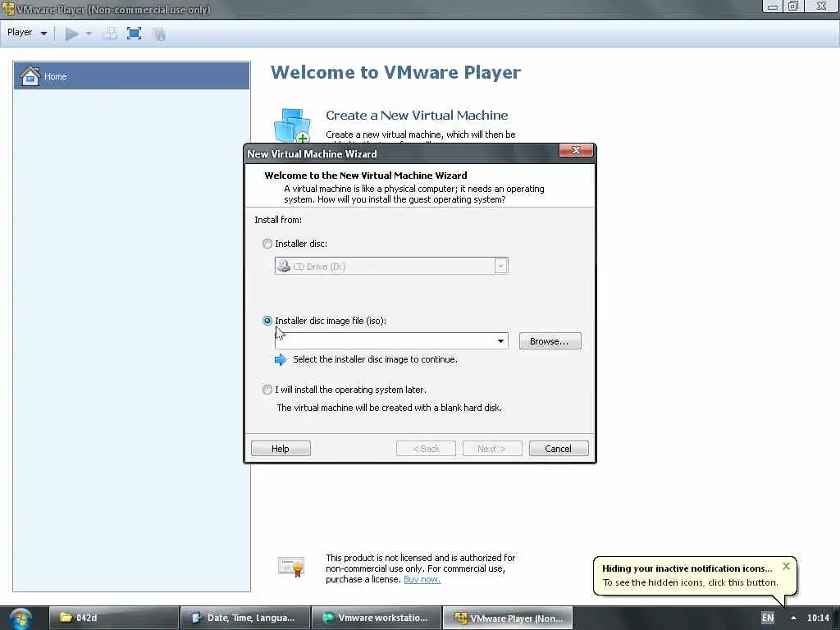The image size is (840, 630).
Task: Click the green Play virtual machine icon
Action: [71, 34]
